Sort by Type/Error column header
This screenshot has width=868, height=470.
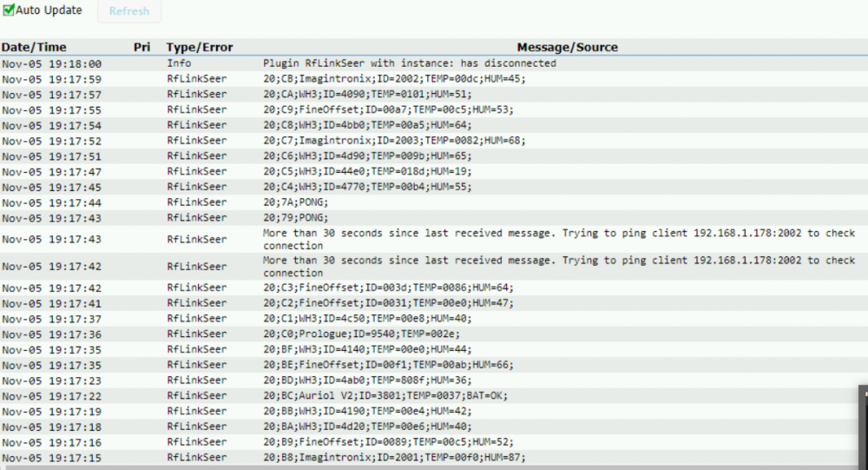(x=200, y=47)
